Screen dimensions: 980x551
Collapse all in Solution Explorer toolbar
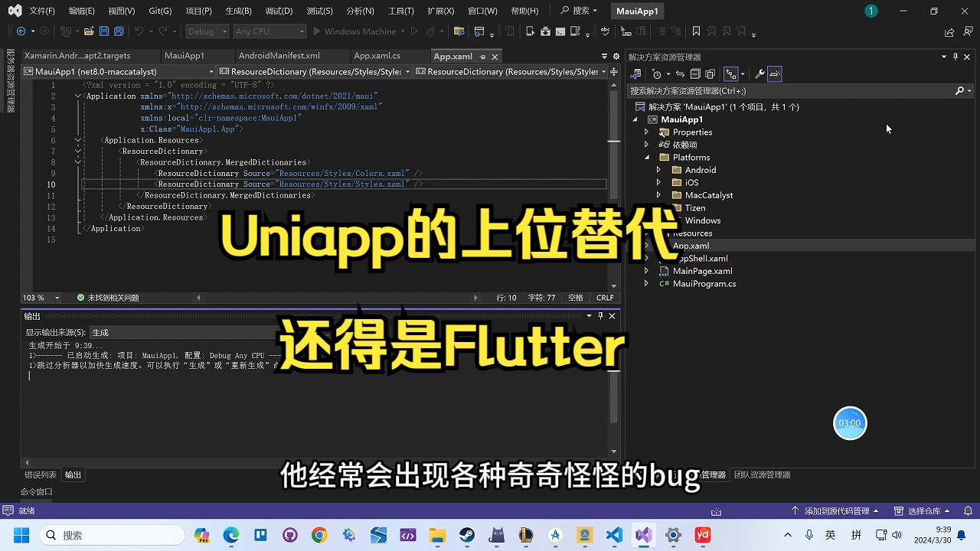pos(695,74)
